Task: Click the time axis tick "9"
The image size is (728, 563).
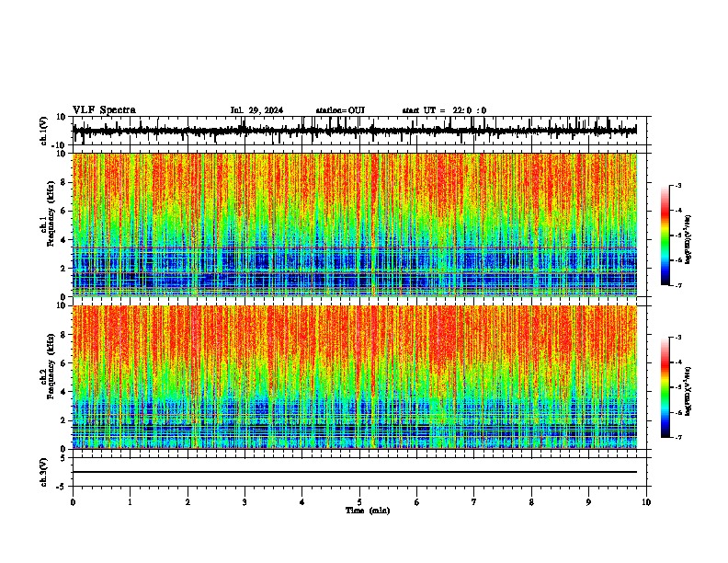Action: click(588, 502)
